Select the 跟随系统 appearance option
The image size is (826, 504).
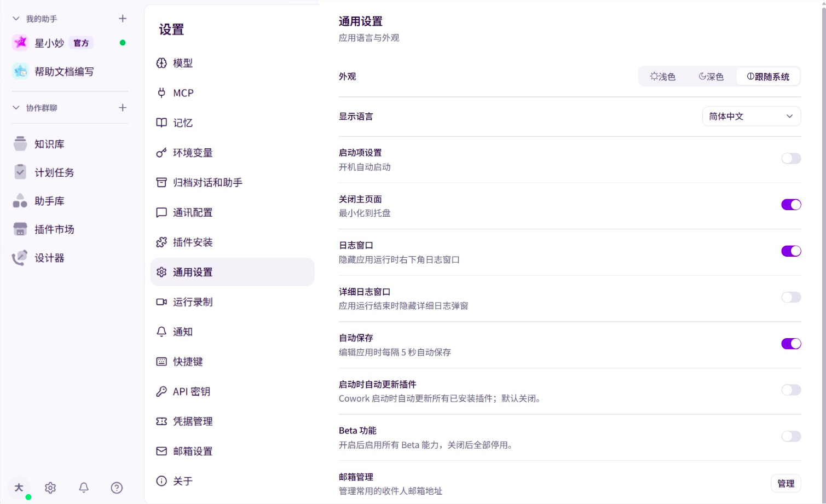pos(768,77)
